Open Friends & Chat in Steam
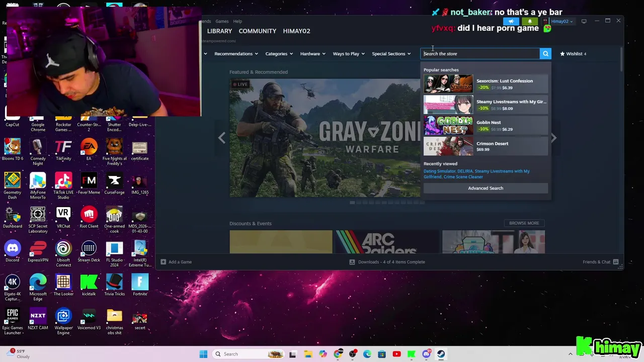Screen dimensions: 644x362 [600, 262]
